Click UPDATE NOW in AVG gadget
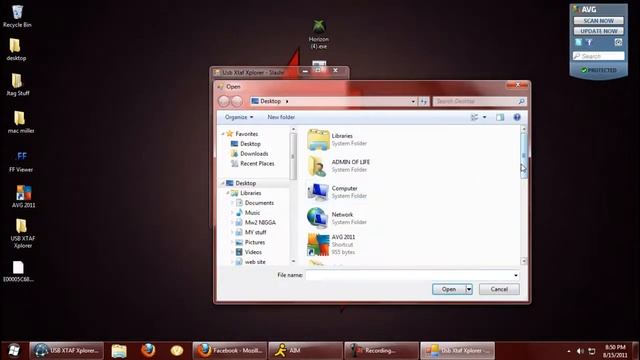Screen dimensions: 640x360 point(598,31)
